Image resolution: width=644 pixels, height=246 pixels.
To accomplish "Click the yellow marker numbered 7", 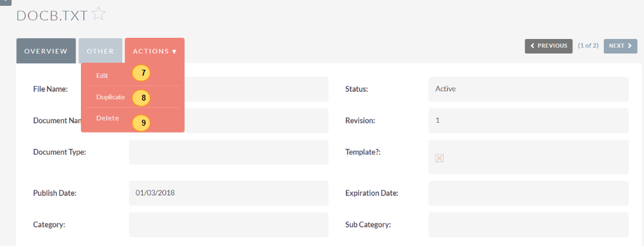I will pyautogui.click(x=141, y=73).
